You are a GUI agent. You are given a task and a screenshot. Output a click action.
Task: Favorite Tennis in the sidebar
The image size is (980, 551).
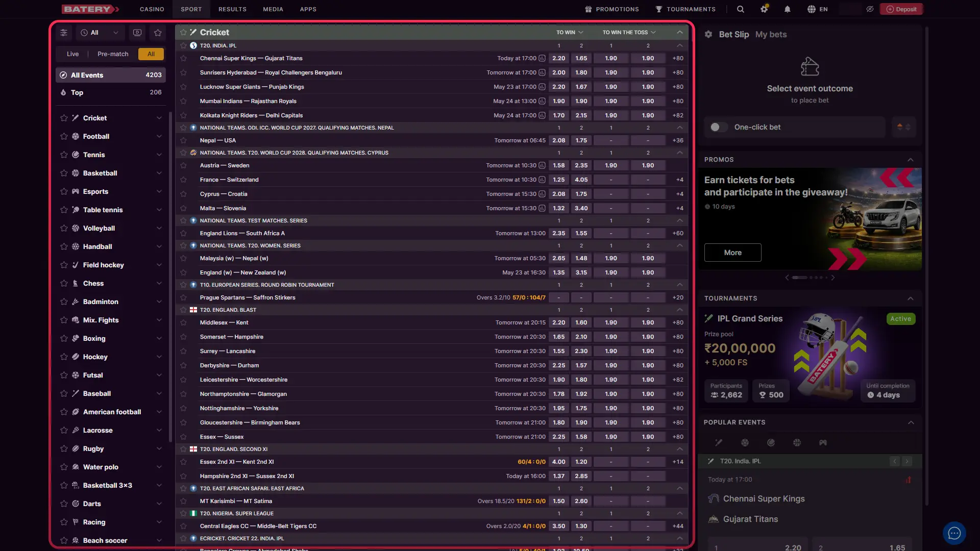coord(64,155)
